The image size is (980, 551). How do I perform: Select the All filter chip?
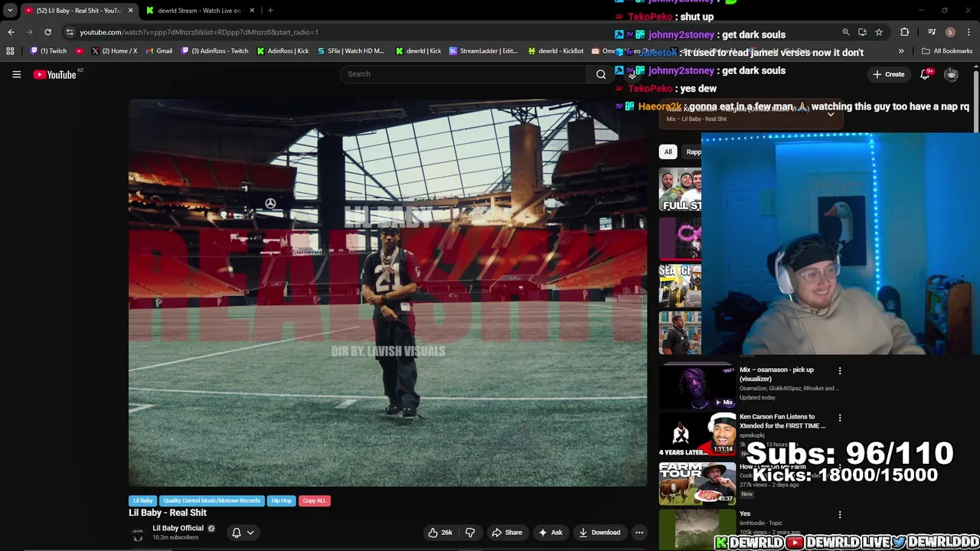pyautogui.click(x=668, y=152)
